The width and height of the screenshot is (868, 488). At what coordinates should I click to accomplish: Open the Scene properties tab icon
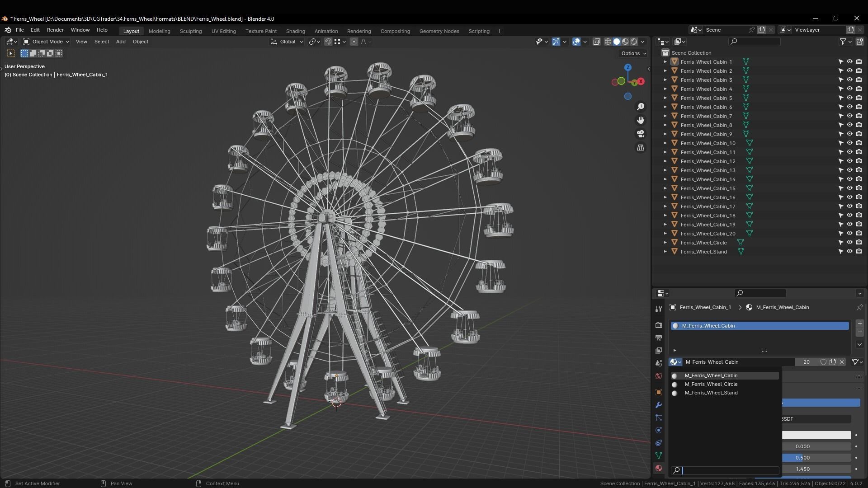659,363
